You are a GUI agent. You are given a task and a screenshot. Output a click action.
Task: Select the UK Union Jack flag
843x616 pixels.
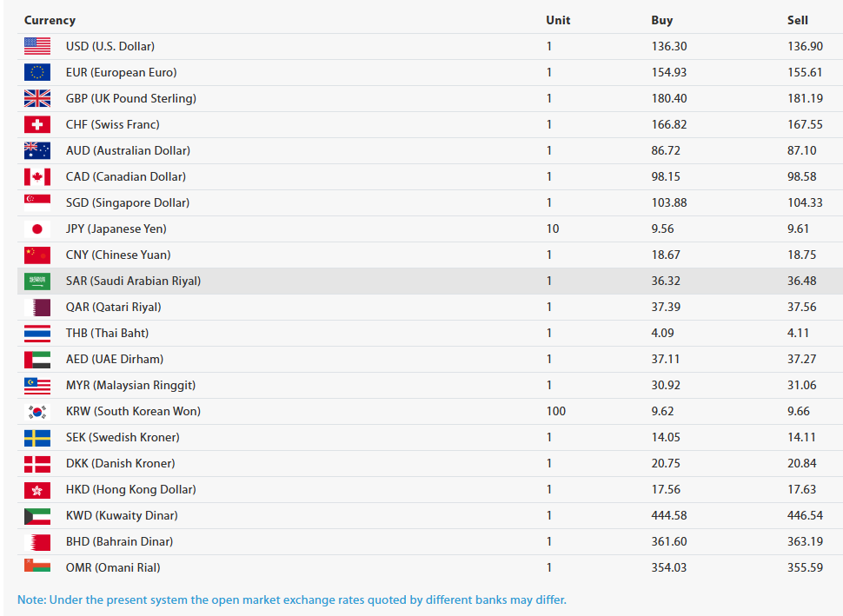point(37,98)
